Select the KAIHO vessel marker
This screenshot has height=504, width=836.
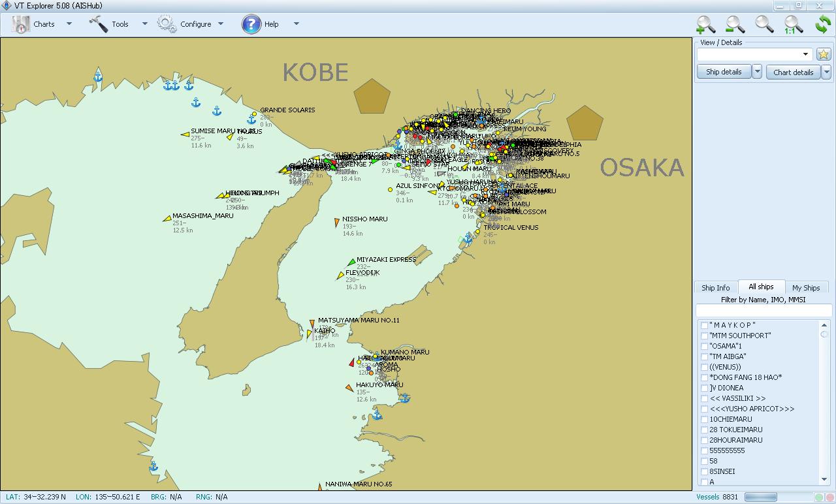pos(309,334)
